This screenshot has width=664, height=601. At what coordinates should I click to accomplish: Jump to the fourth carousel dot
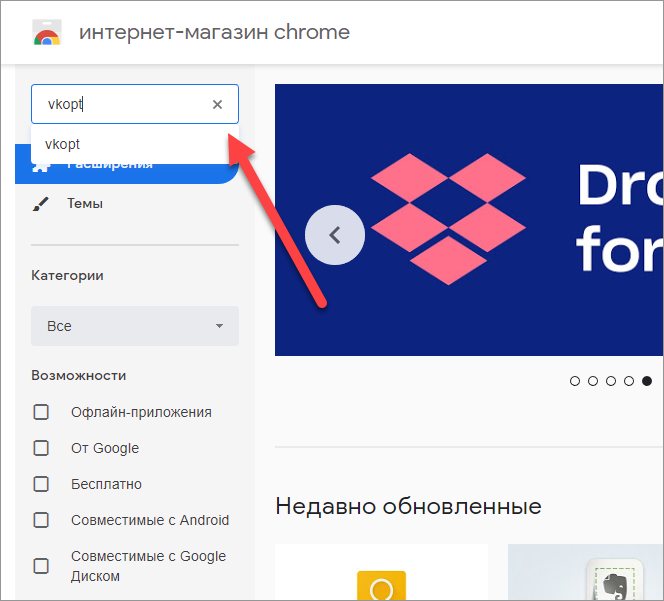[629, 381]
